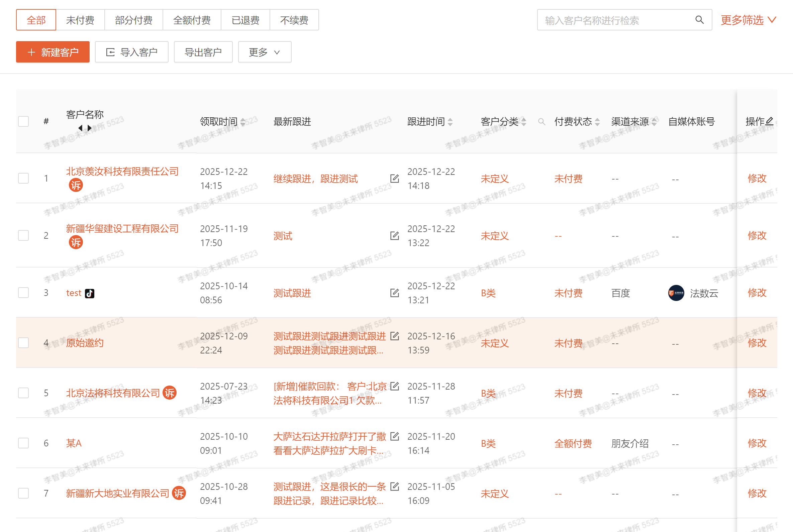Click the TikTok icon next to test
Image resolution: width=793 pixels, height=532 pixels.
90,293
